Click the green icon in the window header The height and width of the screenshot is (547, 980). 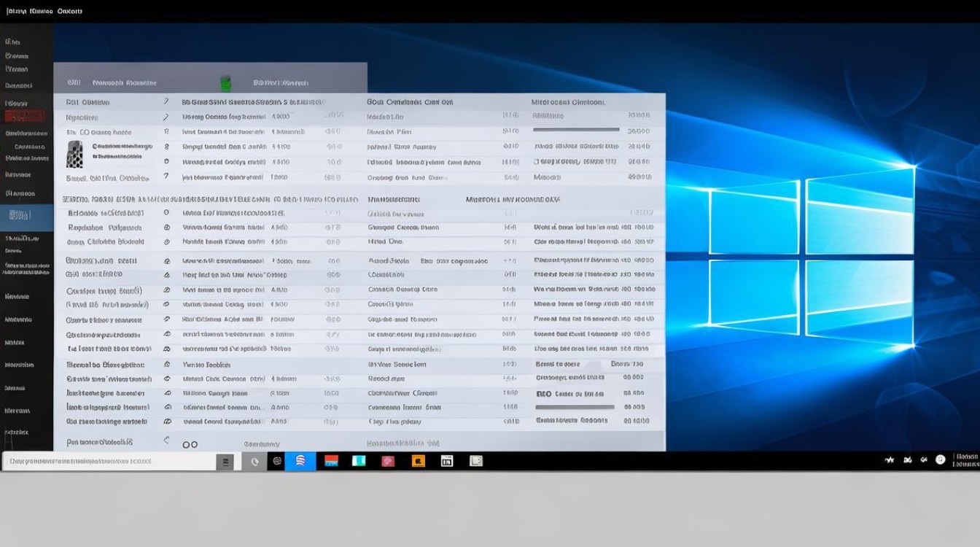point(225,82)
